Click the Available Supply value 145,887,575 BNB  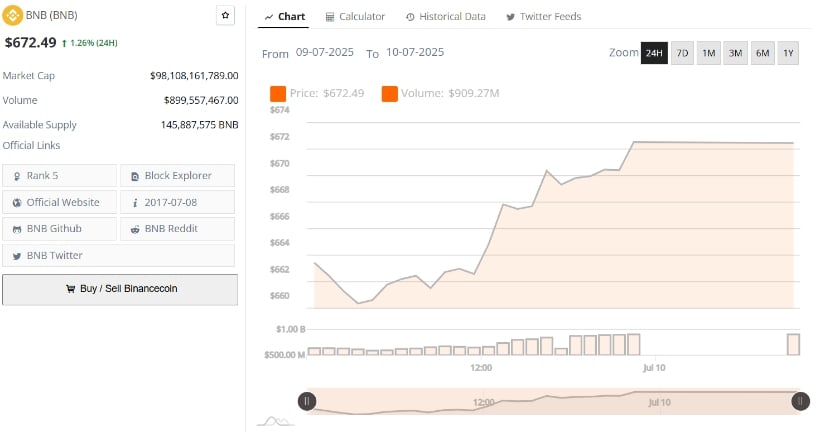pos(199,125)
